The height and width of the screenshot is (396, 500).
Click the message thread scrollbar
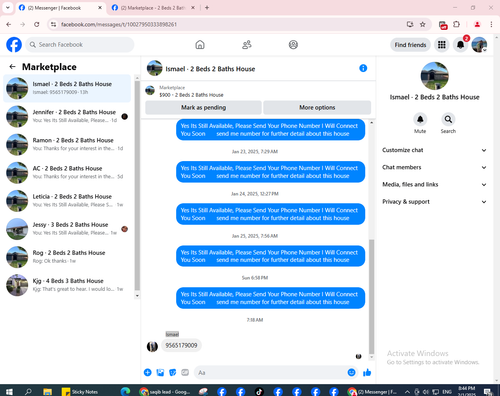(x=371, y=297)
